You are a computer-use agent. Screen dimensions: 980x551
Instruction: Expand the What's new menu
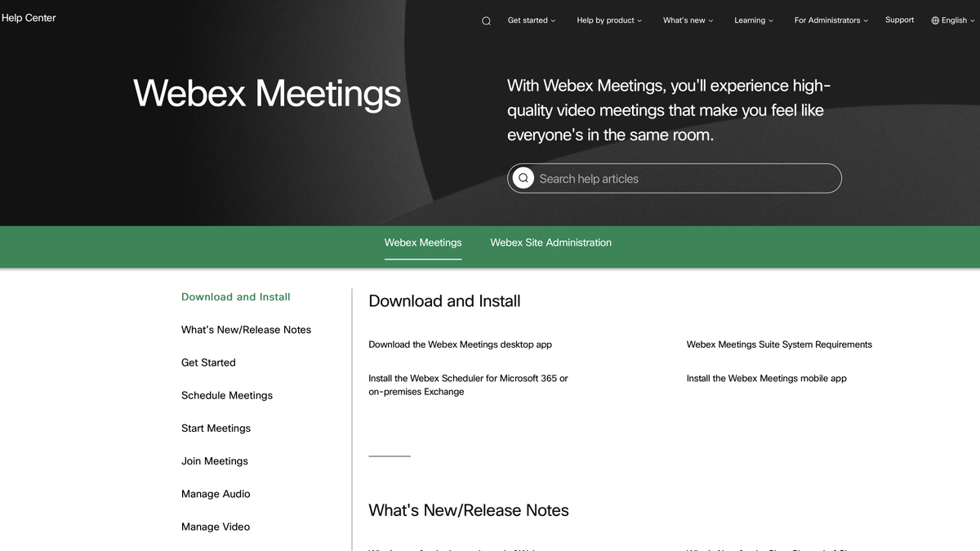coord(686,20)
